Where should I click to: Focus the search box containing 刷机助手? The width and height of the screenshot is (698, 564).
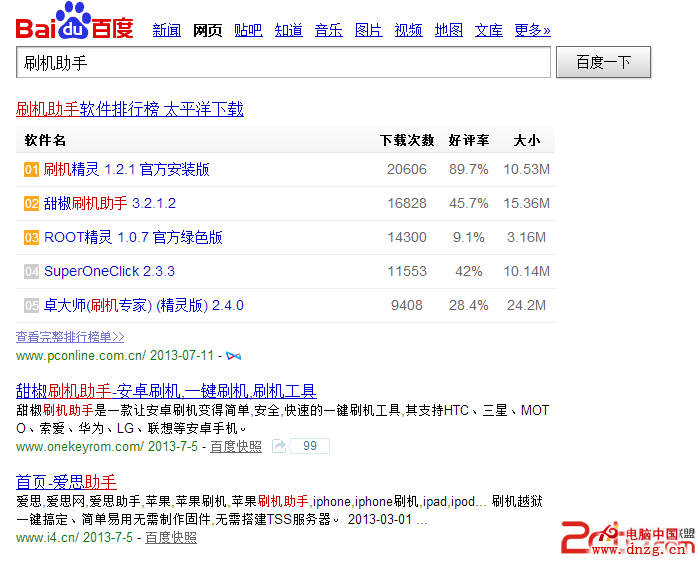[283, 62]
